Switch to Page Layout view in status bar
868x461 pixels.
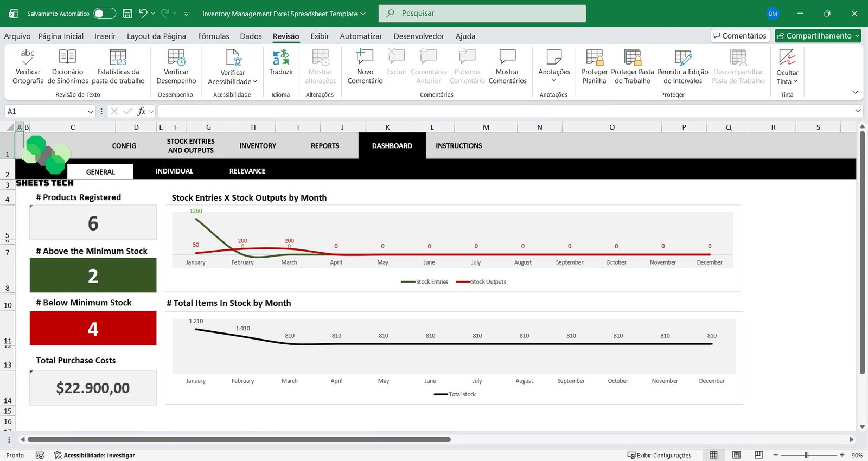point(736,455)
